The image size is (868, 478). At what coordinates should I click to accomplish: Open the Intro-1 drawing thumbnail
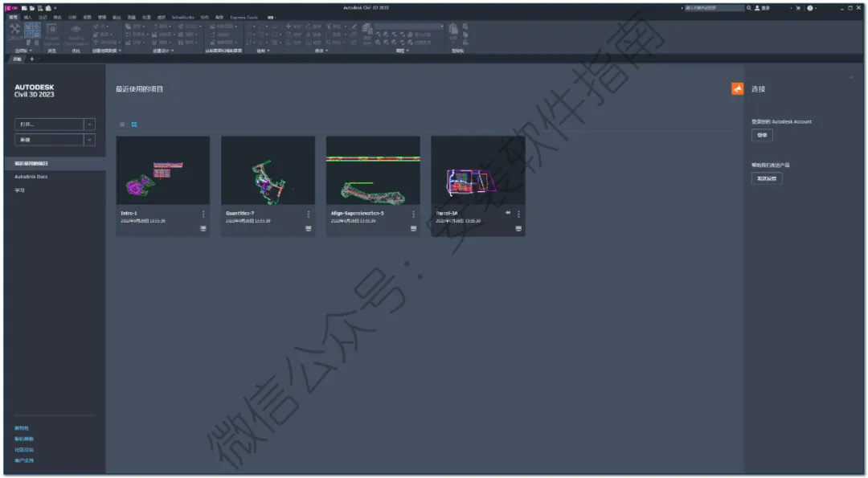(162, 170)
